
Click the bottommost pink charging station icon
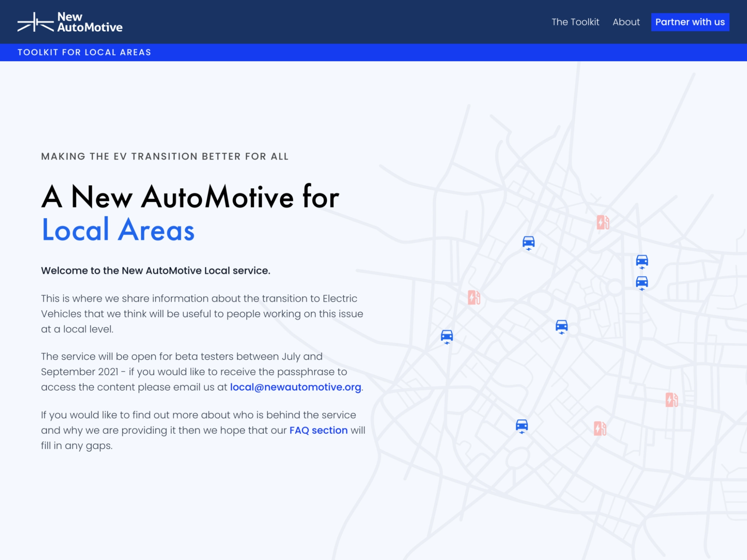[600, 428]
